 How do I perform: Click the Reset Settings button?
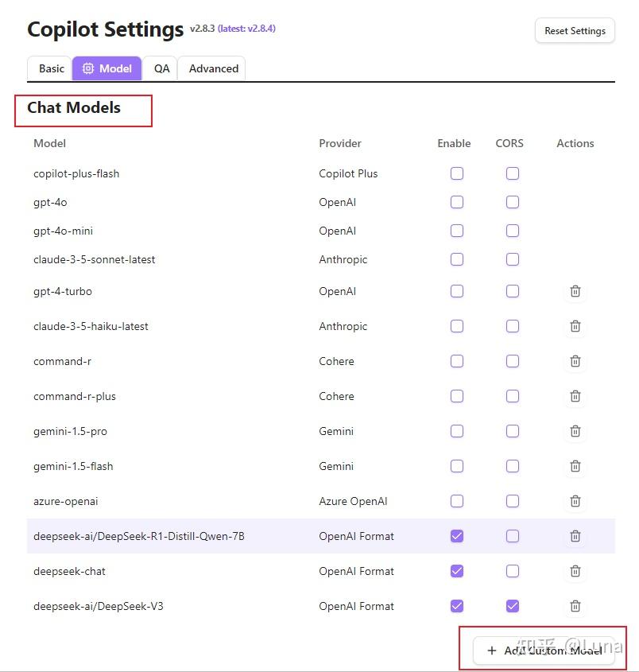pos(575,31)
